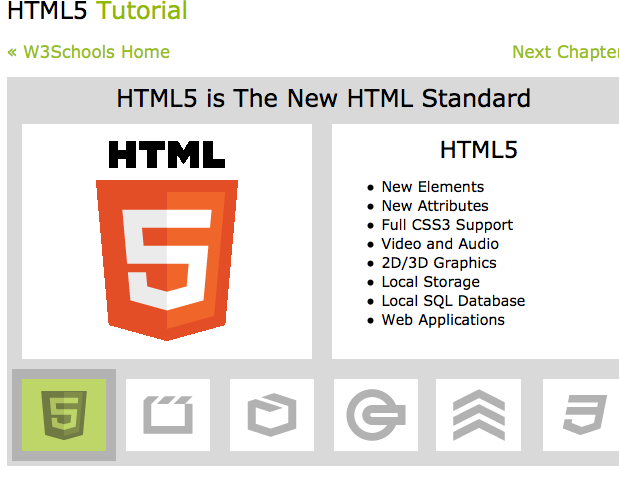The width and height of the screenshot is (619, 478).
Task: Open the Next Chapter link
Action: pyautogui.click(x=565, y=52)
